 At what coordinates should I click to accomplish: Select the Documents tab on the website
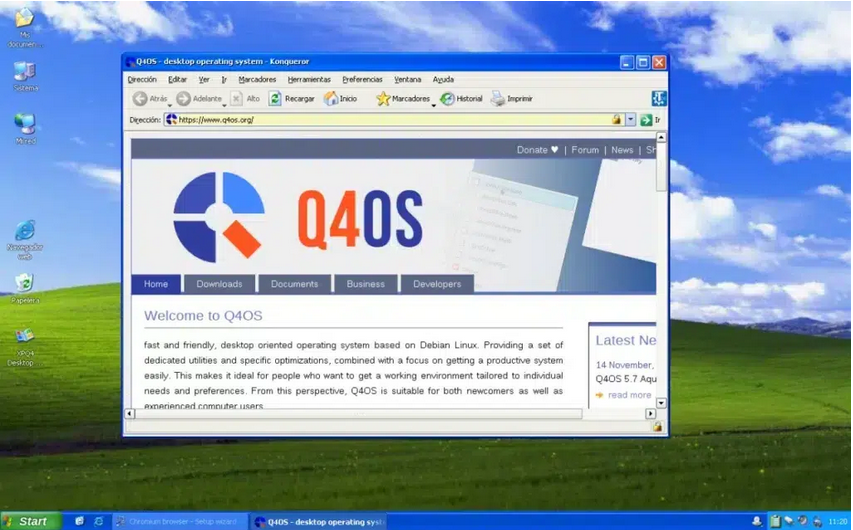[294, 284]
